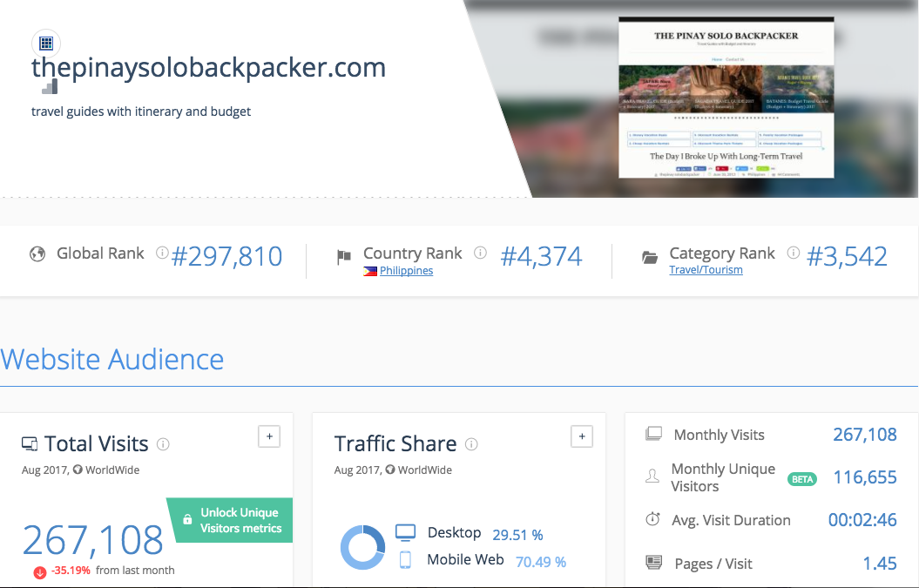Click the -35.19% change value

click(71, 571)
